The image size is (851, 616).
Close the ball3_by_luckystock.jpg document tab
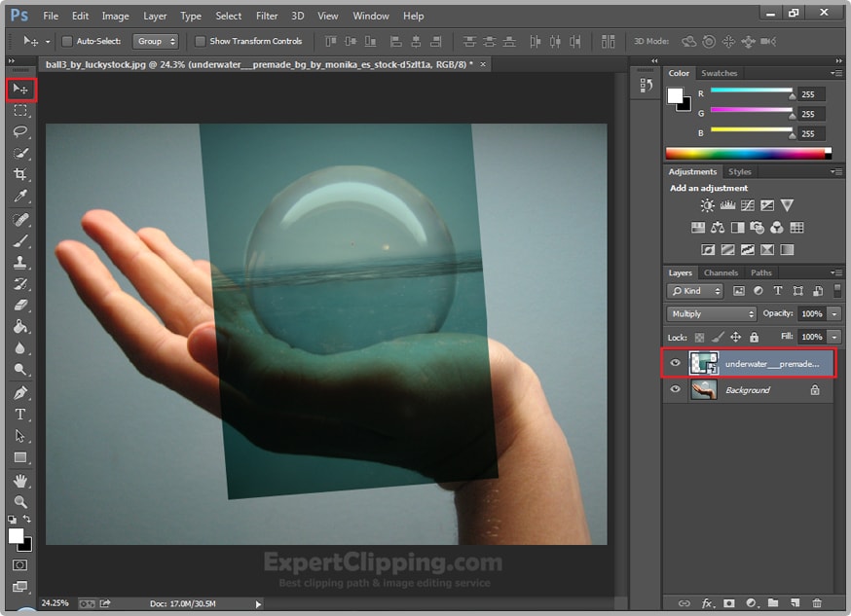(483, 63)
